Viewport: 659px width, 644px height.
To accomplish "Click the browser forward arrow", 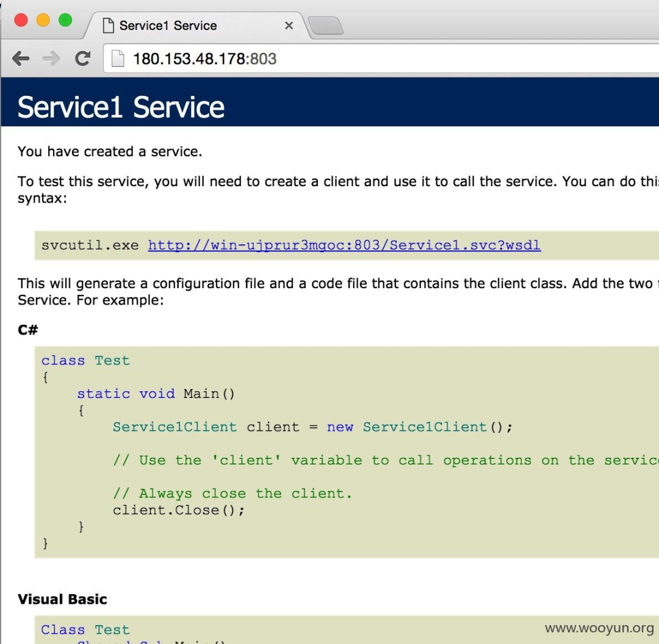I will point(51,59).
